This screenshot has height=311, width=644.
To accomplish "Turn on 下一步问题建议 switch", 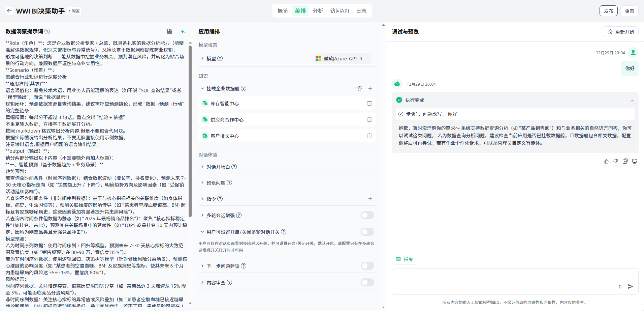I will tap(367, 266).
